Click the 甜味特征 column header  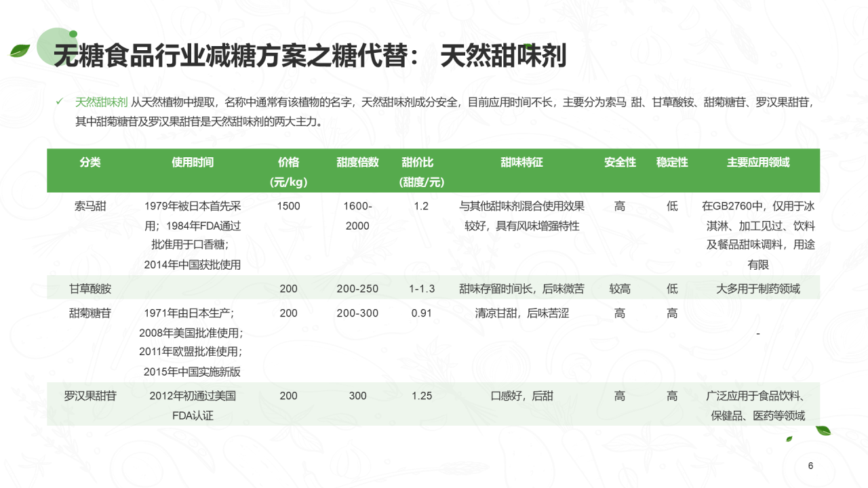(521, 163)
